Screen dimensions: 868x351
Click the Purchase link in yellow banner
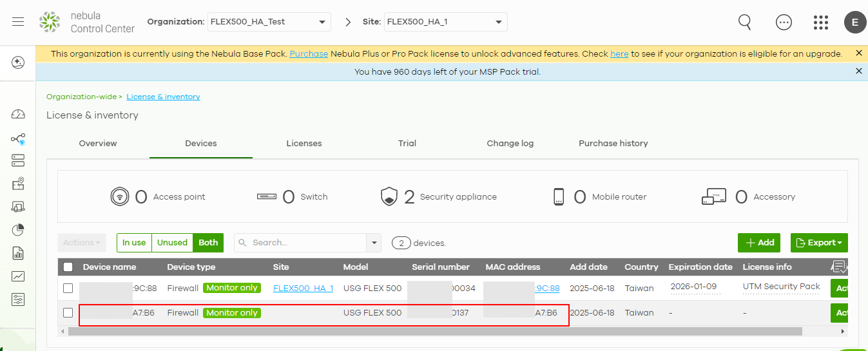(x=309, y=53)
